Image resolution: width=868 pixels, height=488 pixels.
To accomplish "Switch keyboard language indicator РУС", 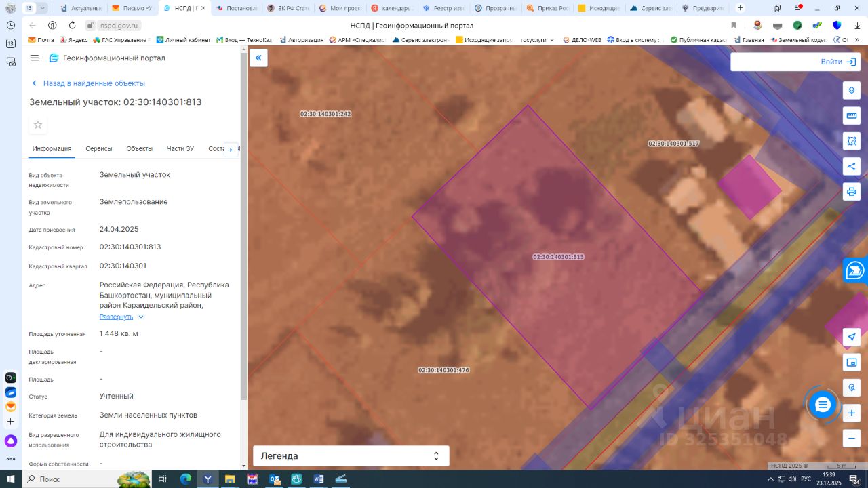I will click(x=806, y=479).
